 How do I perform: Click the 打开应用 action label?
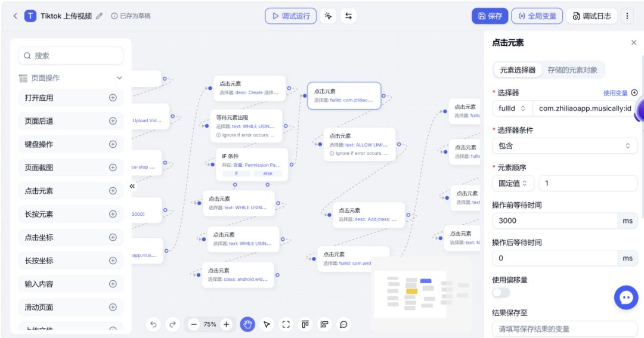39,98
